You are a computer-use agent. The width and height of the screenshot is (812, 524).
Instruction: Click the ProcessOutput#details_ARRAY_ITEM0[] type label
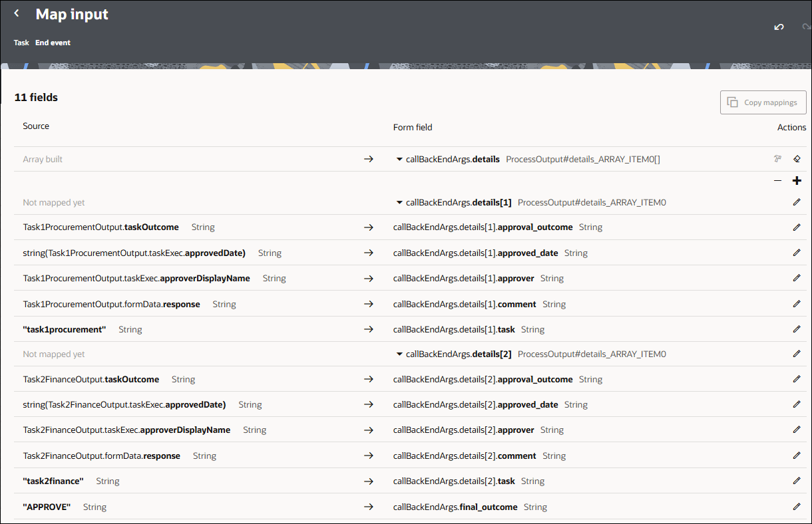[x=583, y=159]
